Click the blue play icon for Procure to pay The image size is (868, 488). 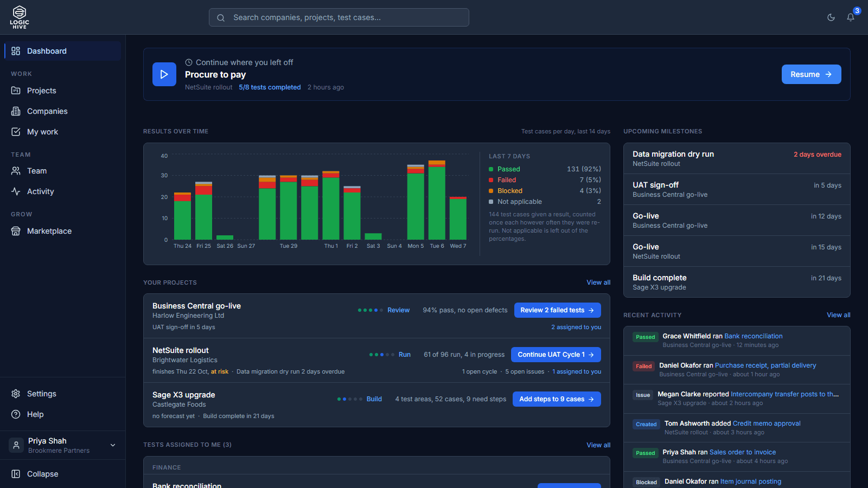click(164, 74)
